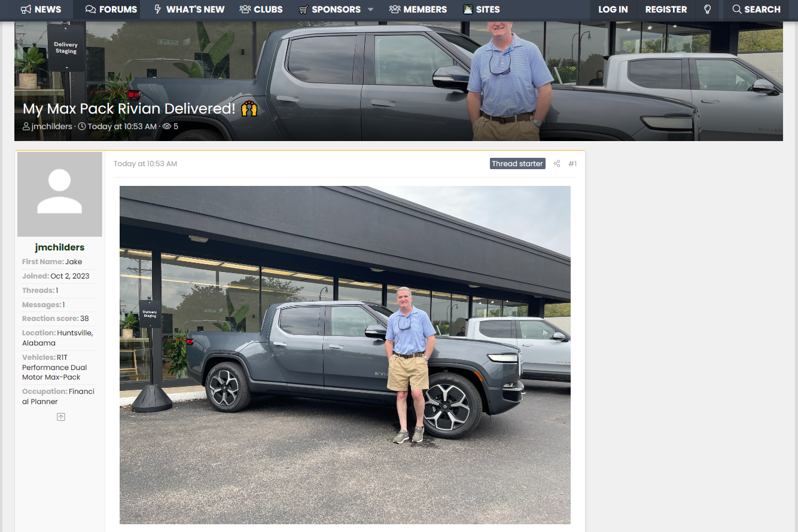The width and height of the screenshot is (798, 532).
Task: Toggle the light bulb theme switcher
Action: [708, 10]
